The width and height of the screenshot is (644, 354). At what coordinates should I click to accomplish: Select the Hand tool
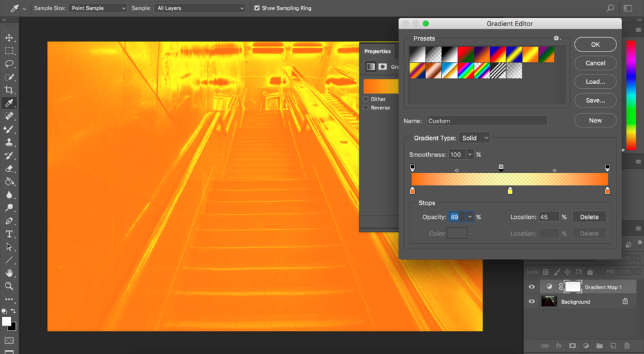9,273
